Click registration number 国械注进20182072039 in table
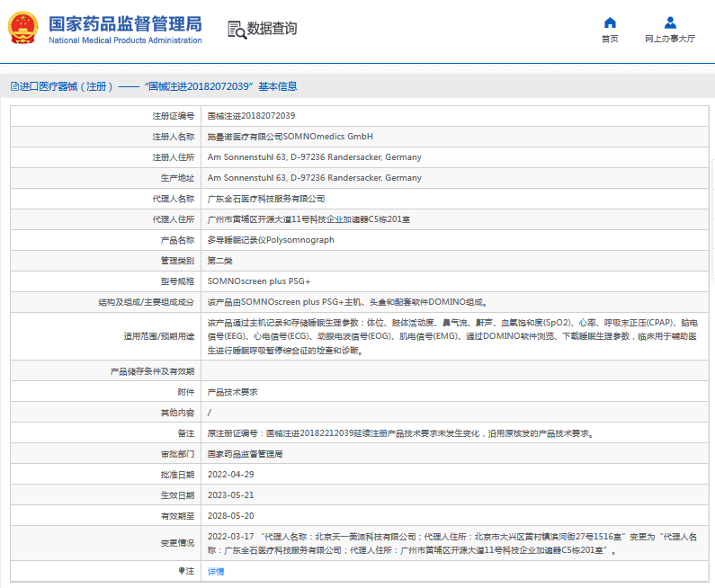The image size is (715, 588). click(x=251, y=116)
